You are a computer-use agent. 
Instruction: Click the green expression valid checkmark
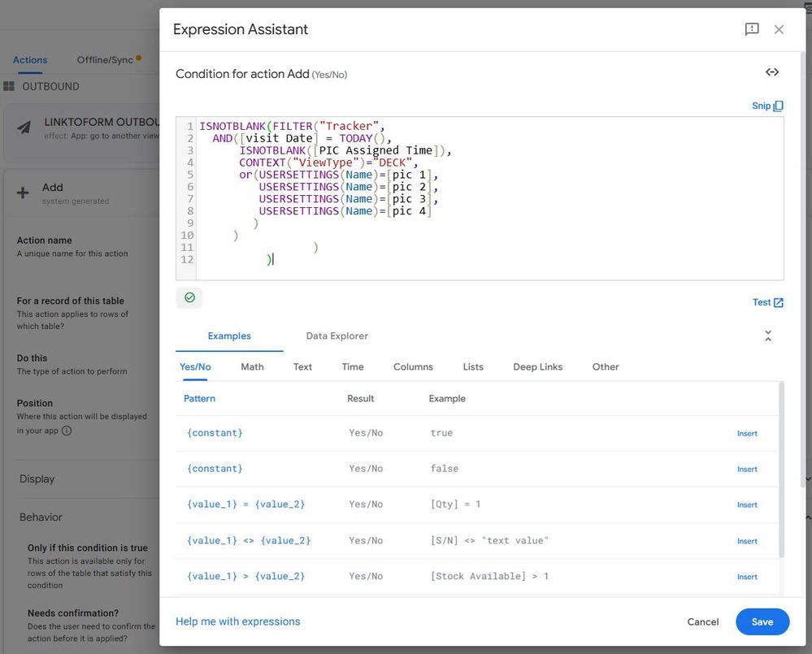pyautogui.click(x=189, y=297)
